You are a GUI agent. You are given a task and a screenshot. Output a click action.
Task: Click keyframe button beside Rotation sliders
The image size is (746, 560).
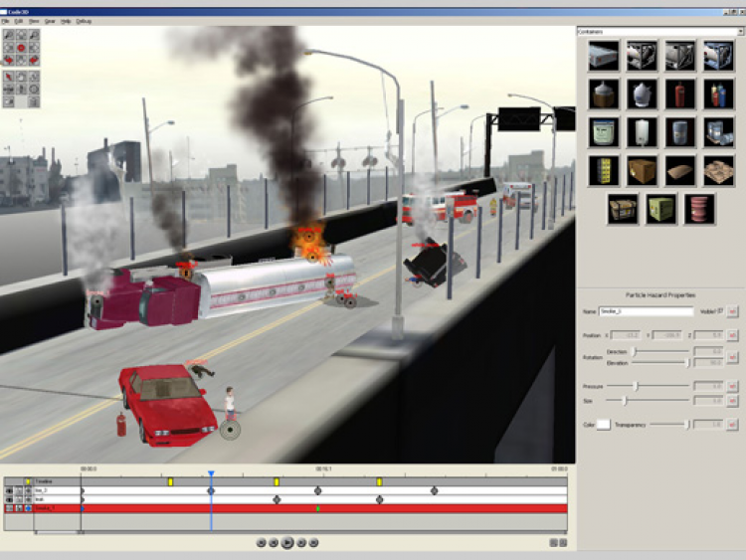(732, 357)
